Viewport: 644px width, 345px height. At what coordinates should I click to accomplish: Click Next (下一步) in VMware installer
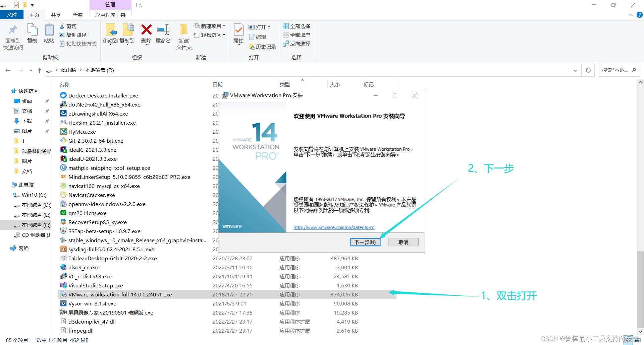click(x=365, y=242)
